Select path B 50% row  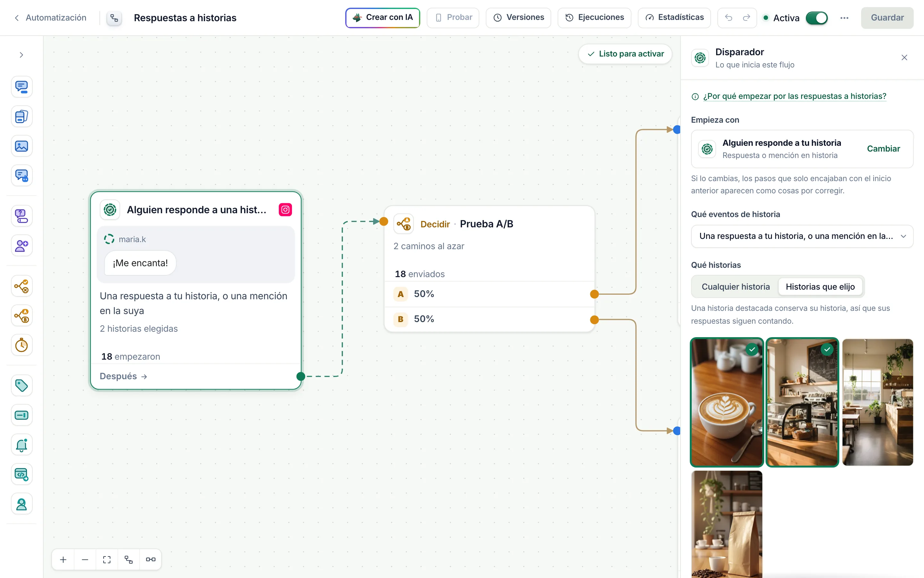click(x=489, y=319)
